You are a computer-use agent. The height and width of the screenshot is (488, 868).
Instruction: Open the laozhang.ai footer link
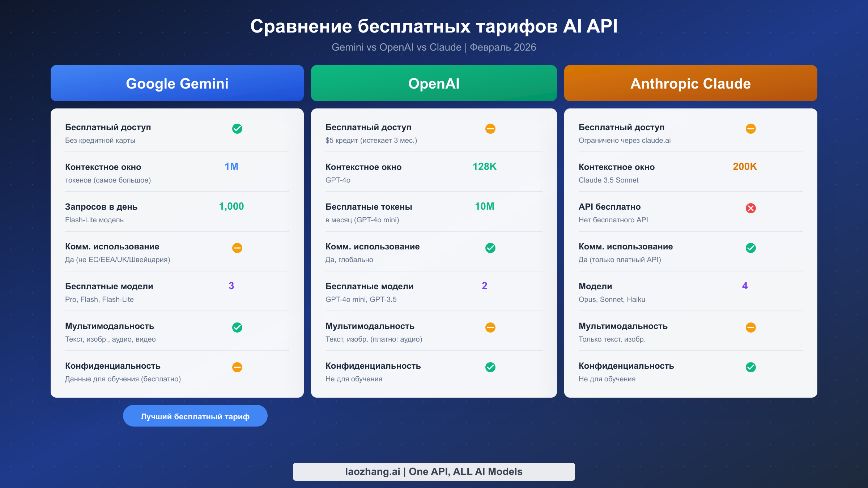pos(434,471)
